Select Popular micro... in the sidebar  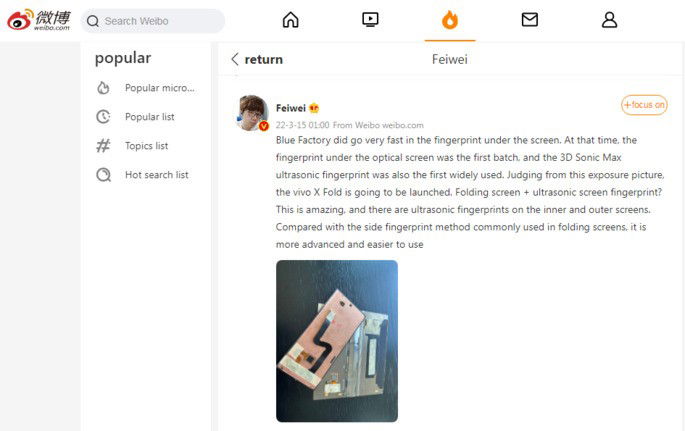(x=159, y=88)
